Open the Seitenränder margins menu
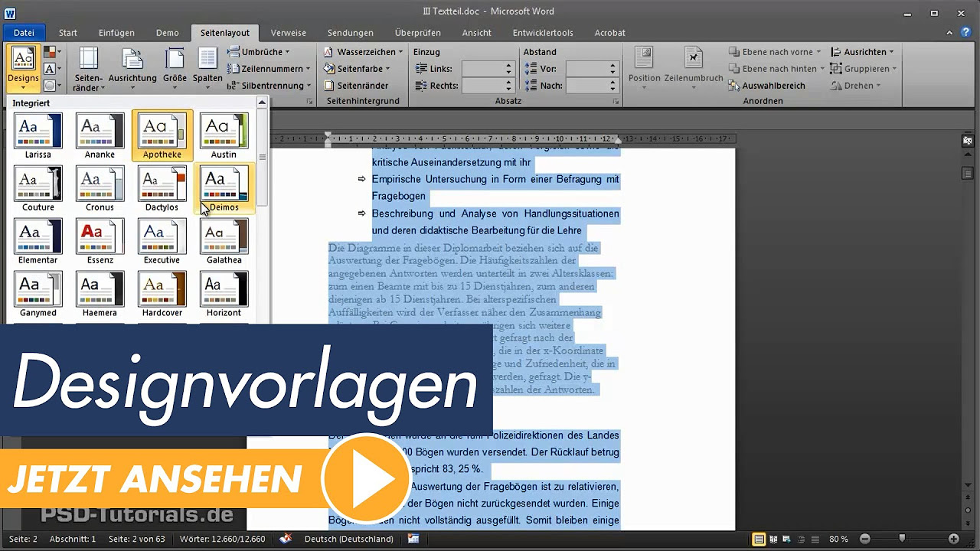Viewport: 980px width, 551px height. coord(89,69)
